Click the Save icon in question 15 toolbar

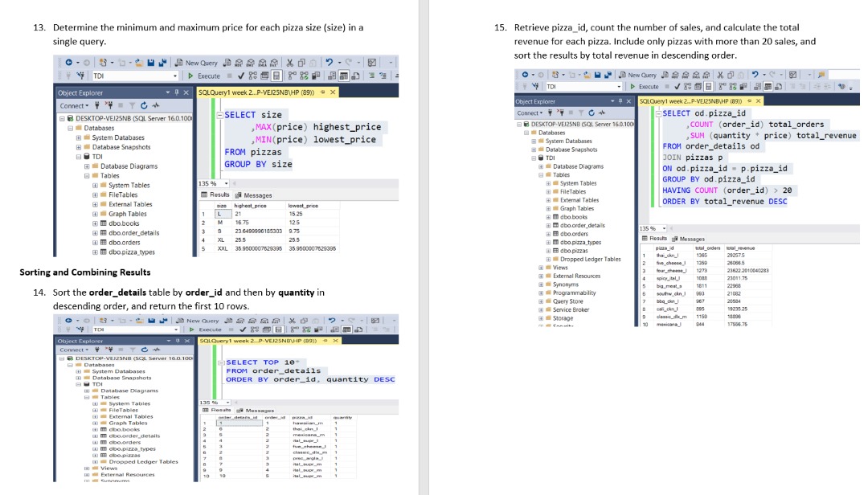(x=597, y=75)
